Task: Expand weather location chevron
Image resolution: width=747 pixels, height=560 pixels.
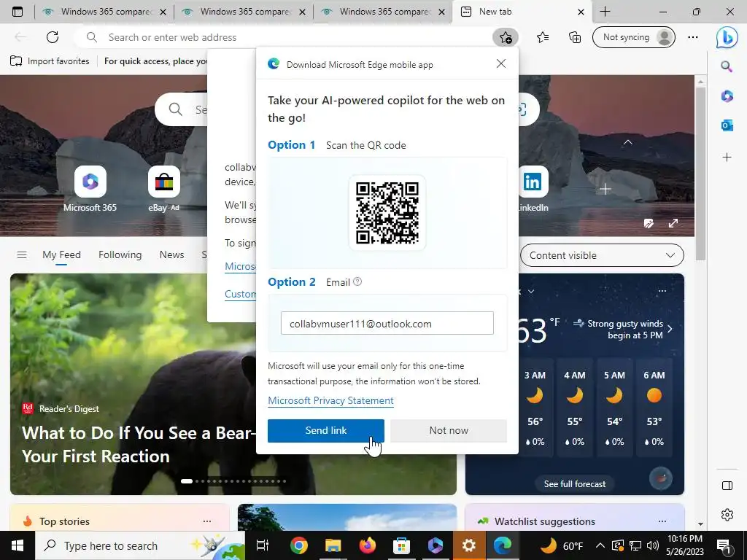Action: click(x=531, y=292)
